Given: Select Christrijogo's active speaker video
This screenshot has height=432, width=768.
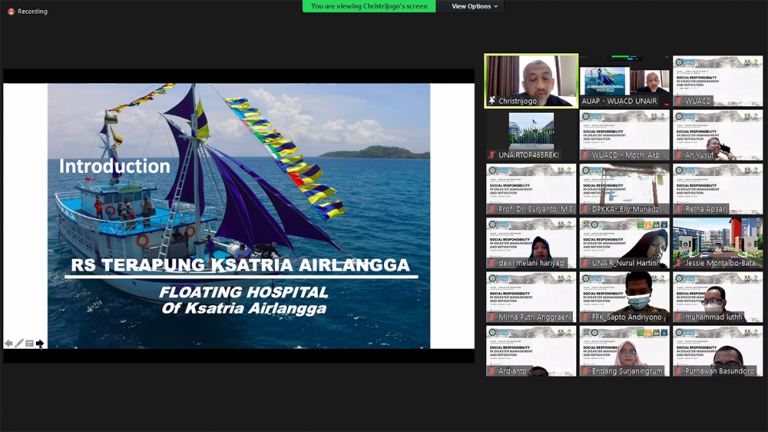Looking at the screenshot, I should (x=531, y=78).
